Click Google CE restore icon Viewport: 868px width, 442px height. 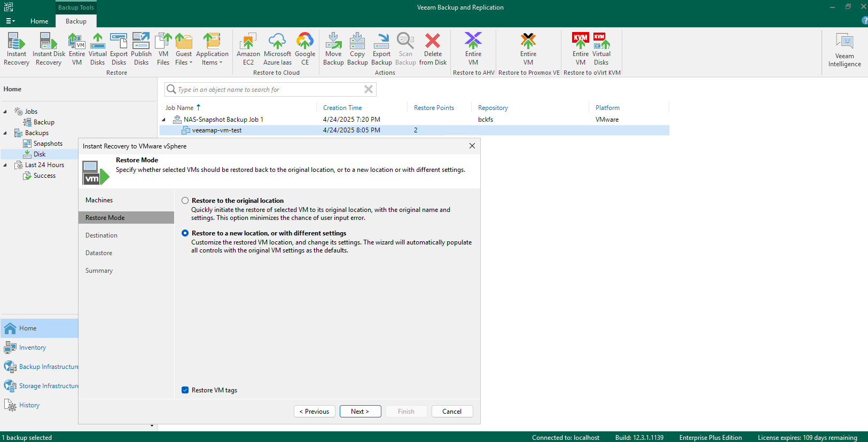coord(305,49)
